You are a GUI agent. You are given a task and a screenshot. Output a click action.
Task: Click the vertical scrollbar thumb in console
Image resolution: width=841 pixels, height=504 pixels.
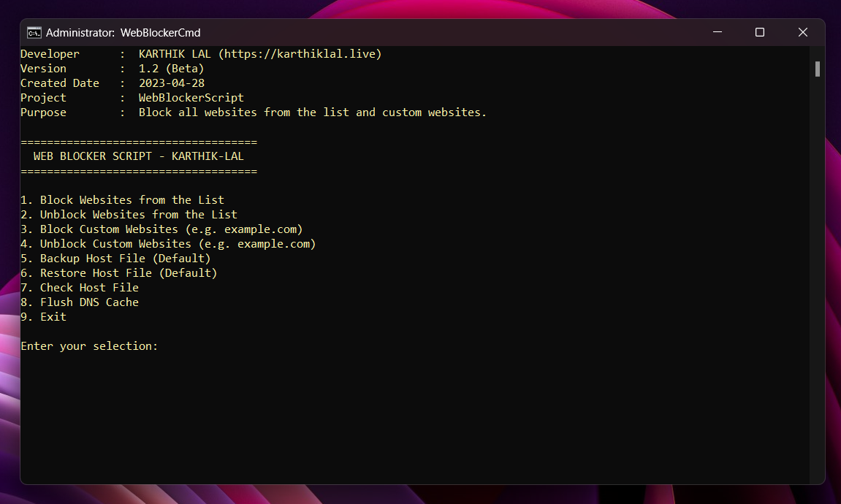click(x=818, y=69)
